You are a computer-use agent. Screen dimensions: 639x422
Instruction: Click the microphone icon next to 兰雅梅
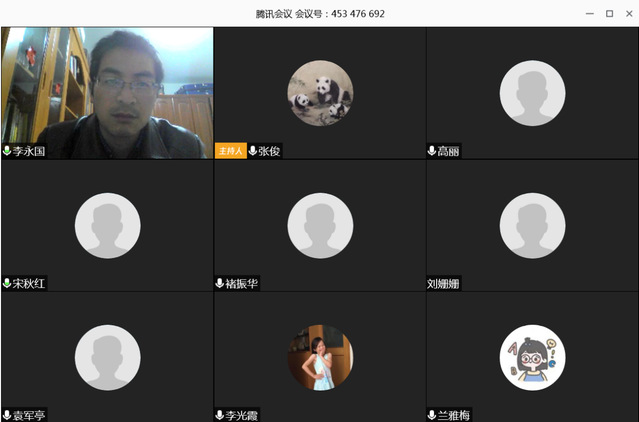pyautogui.click(x=432, y=414)
